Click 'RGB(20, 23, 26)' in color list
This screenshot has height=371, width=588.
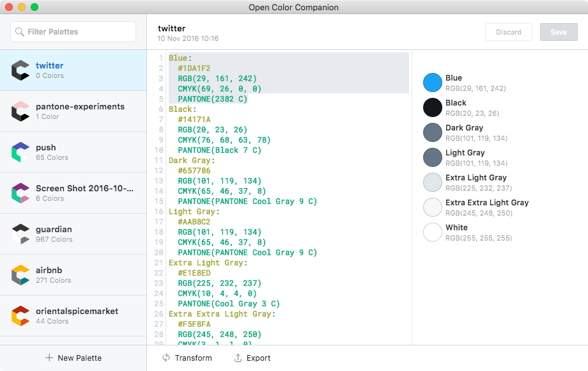(x=472, y=113)
